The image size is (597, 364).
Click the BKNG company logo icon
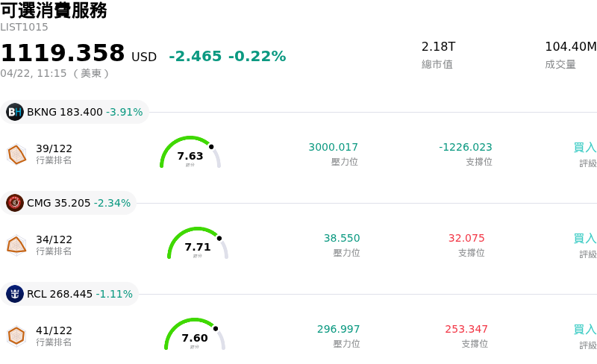(x=15, y=113)
